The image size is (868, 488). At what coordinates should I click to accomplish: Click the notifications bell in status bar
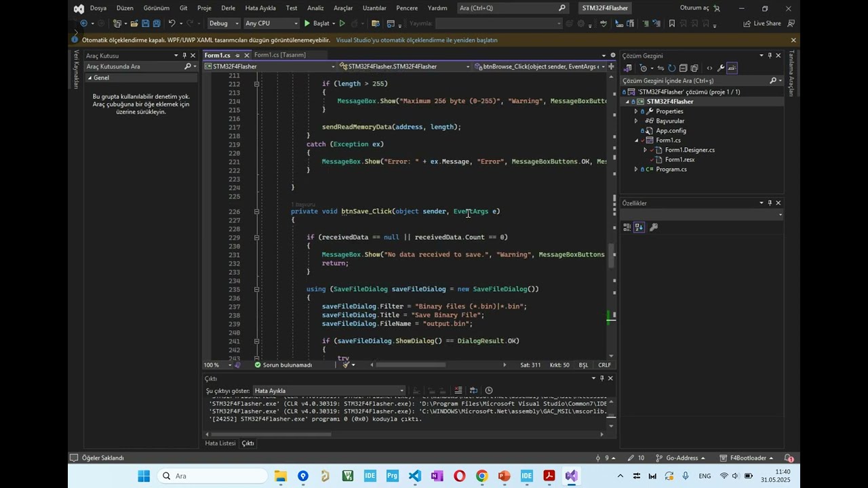pos(789,458)
